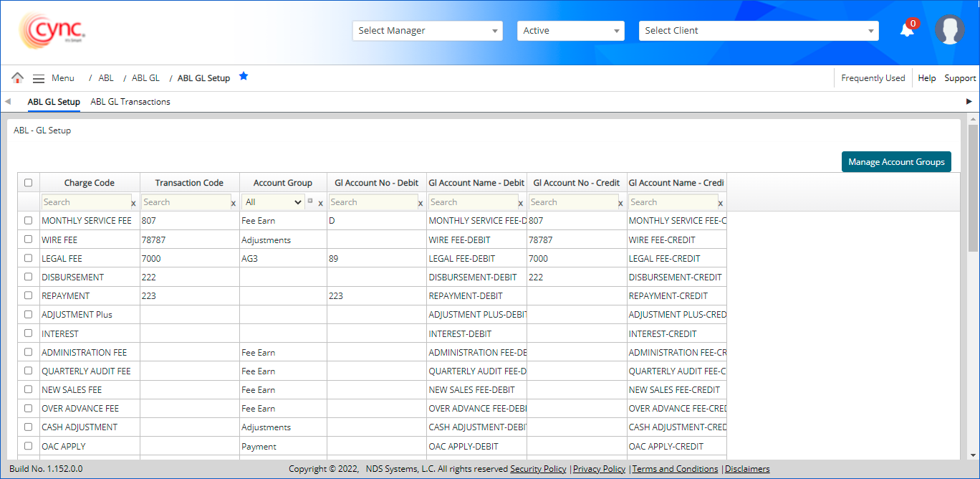980x479 pixels.
Task: Open the Privacy Policy link
Action: point(599,469)
